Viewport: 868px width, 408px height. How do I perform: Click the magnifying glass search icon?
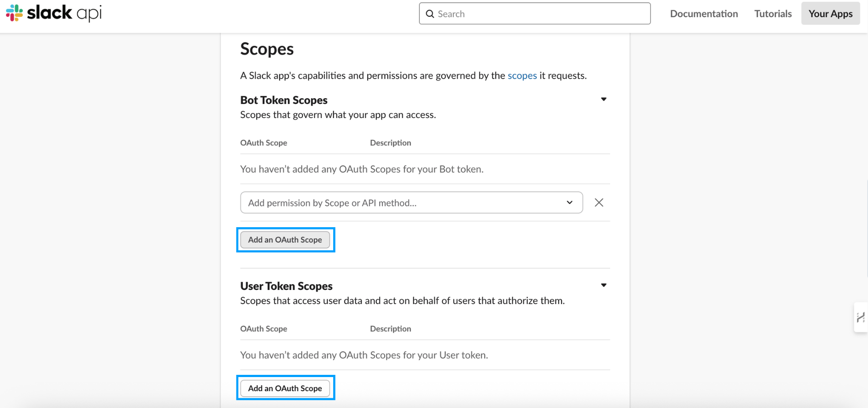click(x=430, y=14)
